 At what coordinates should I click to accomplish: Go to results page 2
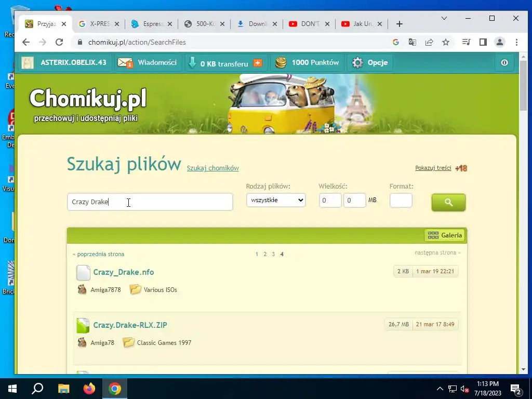pyautogui.click(x=265, y=254)
